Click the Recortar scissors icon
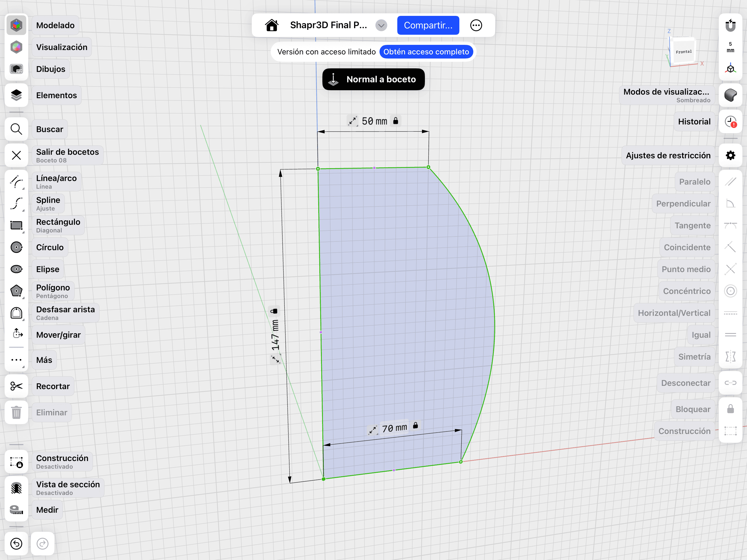 click(16, 386)
